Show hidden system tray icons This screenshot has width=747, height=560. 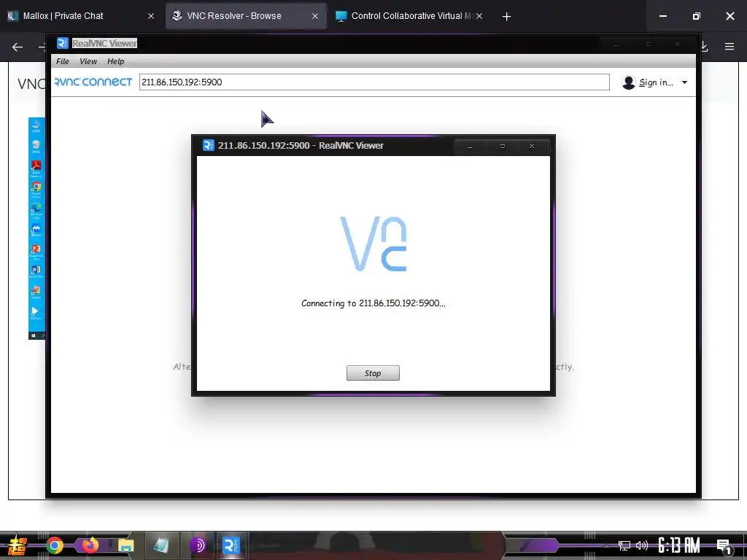tap(606, 545)
